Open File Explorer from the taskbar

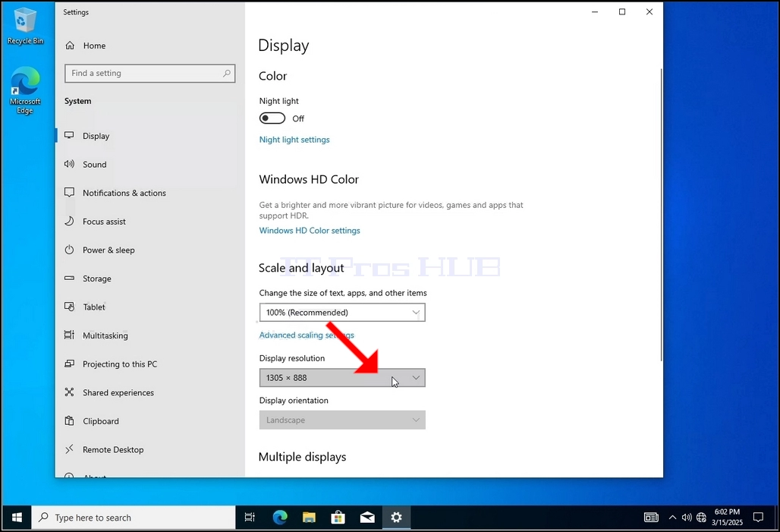[x=309, y=518]
